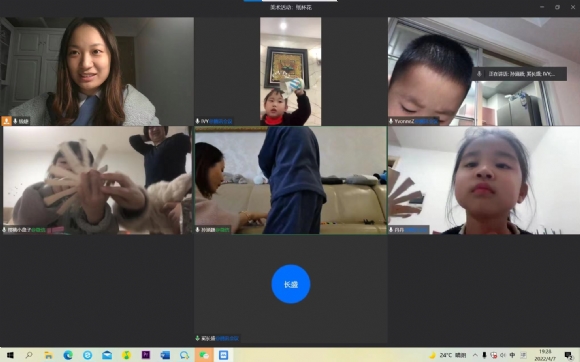This screenshot has height=362, width=580.
Task: Toggle the system volume tray icon
Action: 503,355
